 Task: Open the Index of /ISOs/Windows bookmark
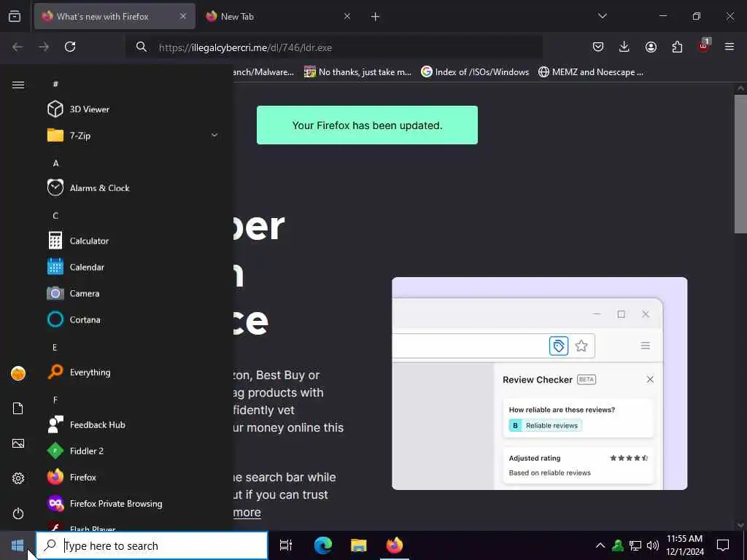point(475,72)
